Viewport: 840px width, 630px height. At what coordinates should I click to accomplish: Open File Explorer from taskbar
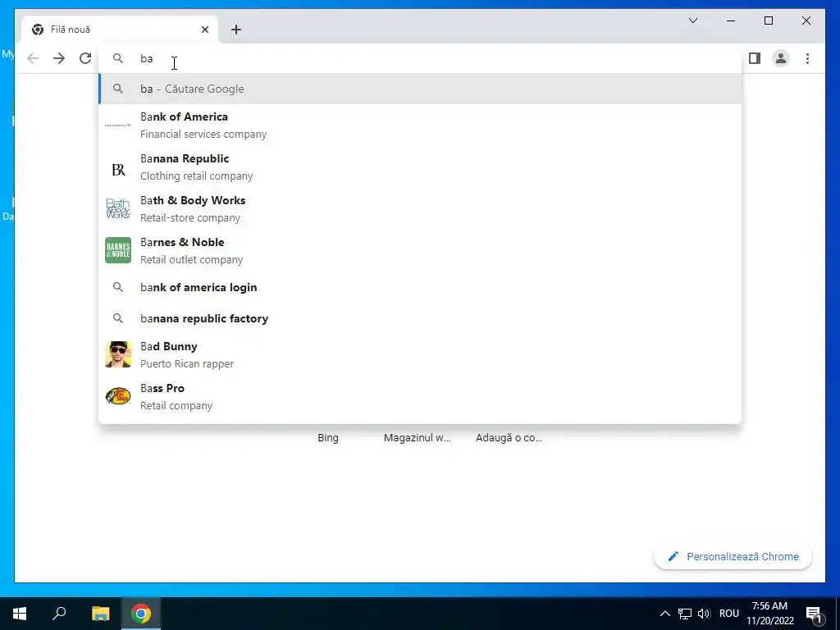(100, 614)
